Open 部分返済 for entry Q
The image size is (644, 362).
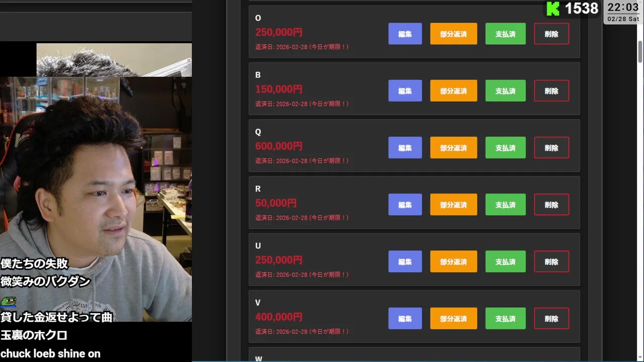(x=453, y=147)
